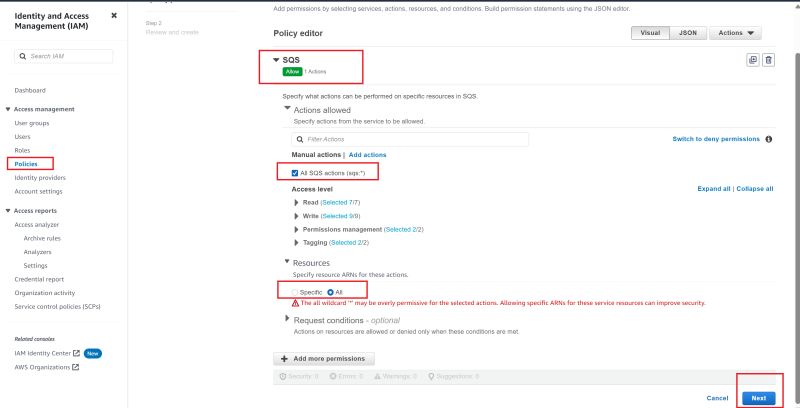Expand Request conditions optional section
800x408 pixels.
[x=287, y=319]
